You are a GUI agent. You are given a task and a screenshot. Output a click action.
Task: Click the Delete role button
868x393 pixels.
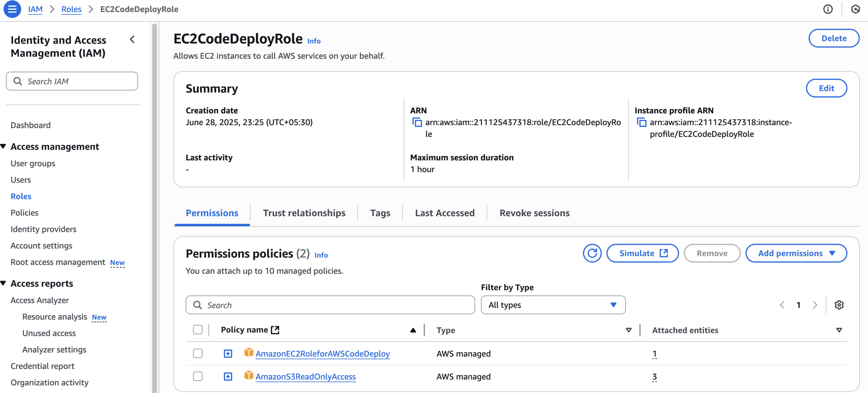[833, 38]
